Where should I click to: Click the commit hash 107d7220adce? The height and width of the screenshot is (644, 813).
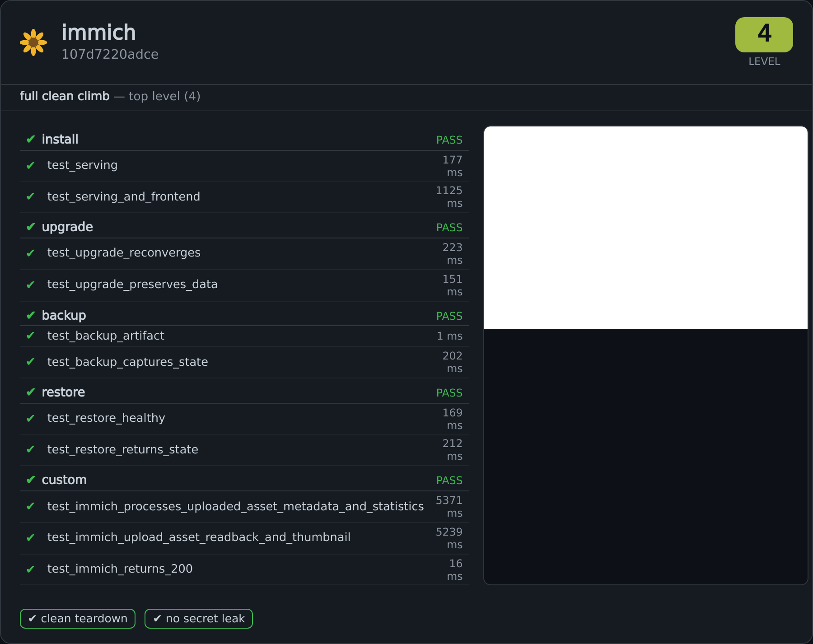(110, 54)
